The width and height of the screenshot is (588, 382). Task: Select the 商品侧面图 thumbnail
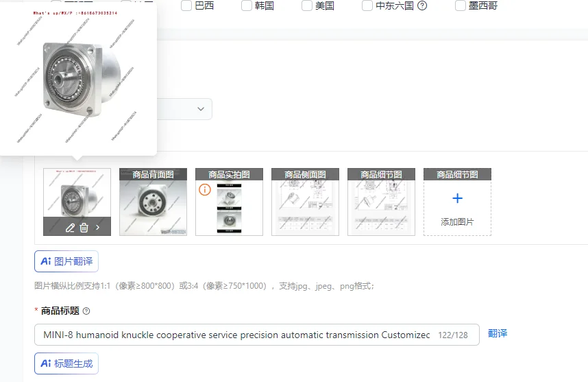pyautogui.click(x=305, y=202)
